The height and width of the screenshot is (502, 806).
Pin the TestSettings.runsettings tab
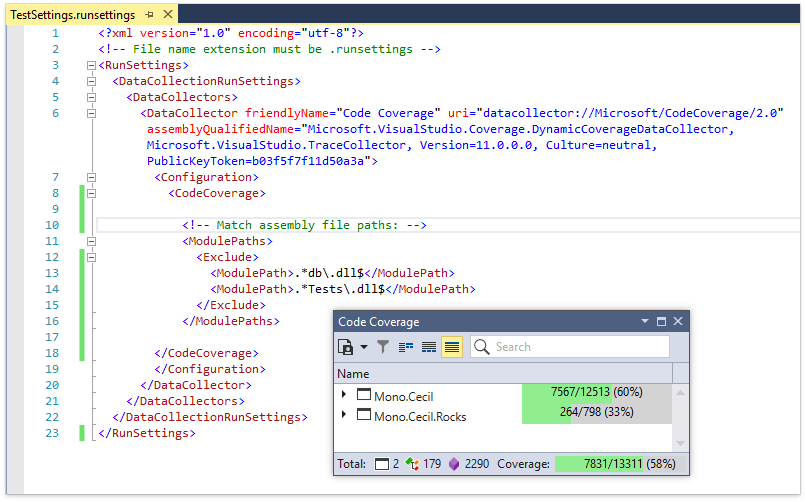point(149,15)
